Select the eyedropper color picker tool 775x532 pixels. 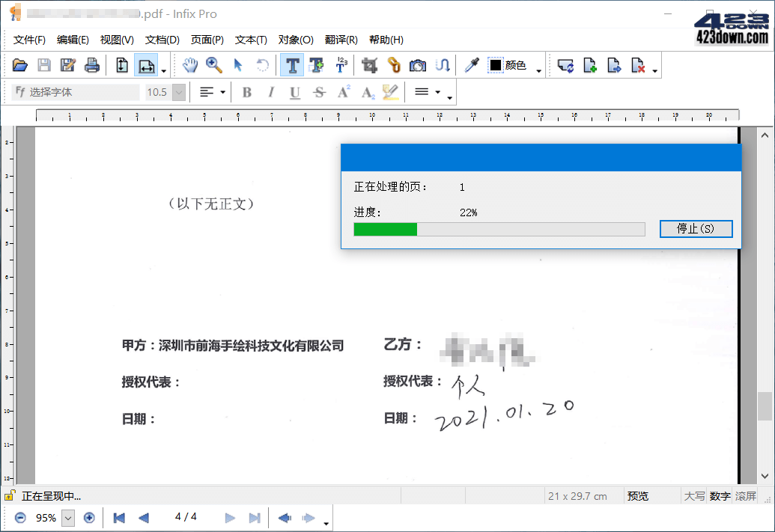469,65
